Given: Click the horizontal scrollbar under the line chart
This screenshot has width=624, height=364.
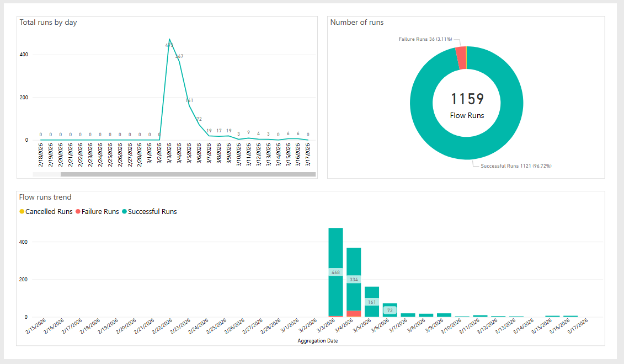Looking at the screenshot, I should [x=188, y=174].
